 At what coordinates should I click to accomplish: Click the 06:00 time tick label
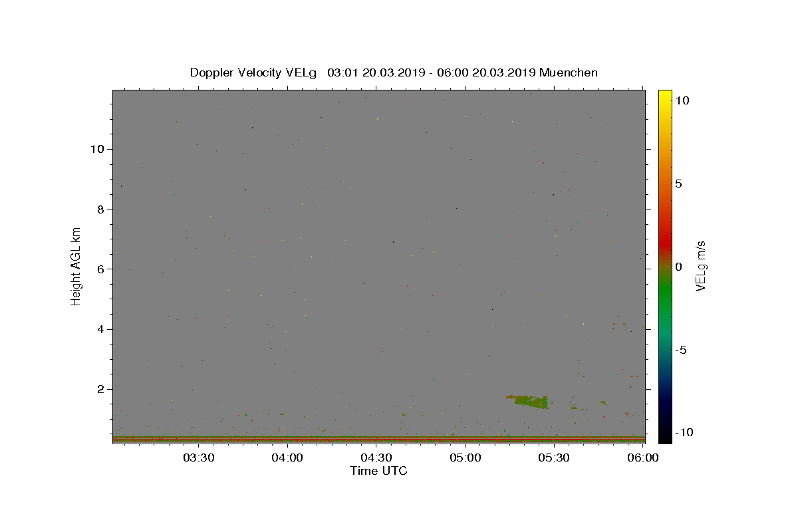tap(642, 458)
